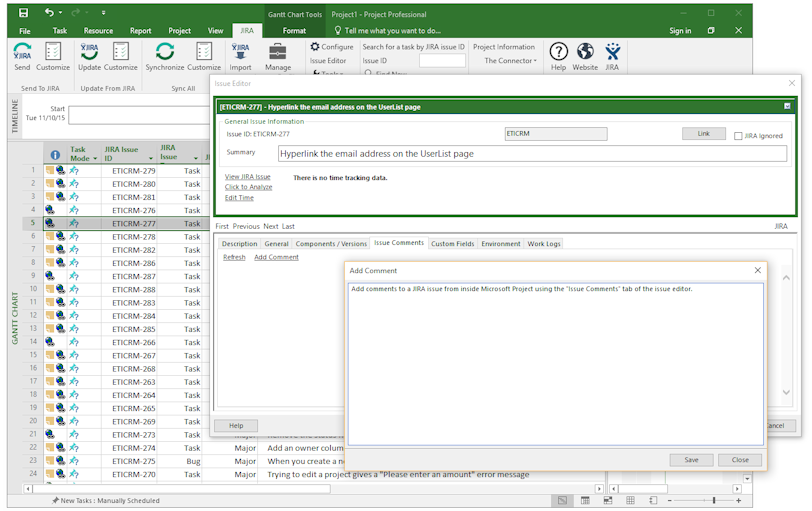Click the Refresh link in Issue Comments
This screenshot has height=511, width=812.
pos(234,257)
